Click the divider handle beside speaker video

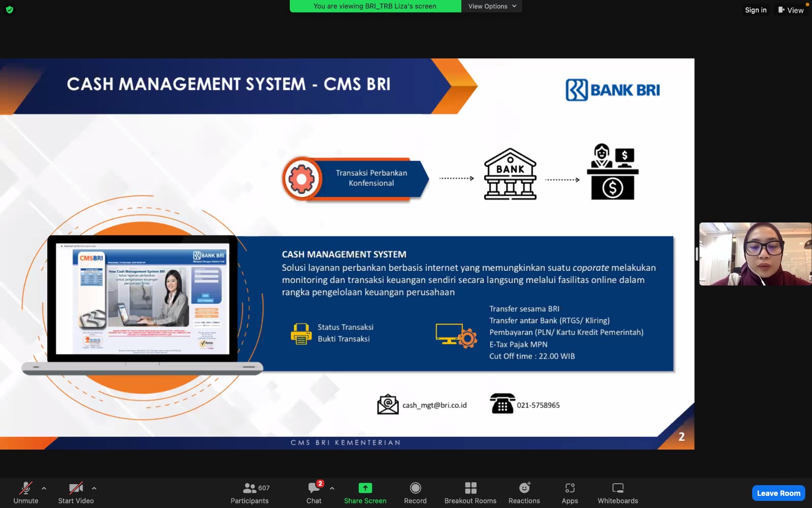click(x=697, y=254)
